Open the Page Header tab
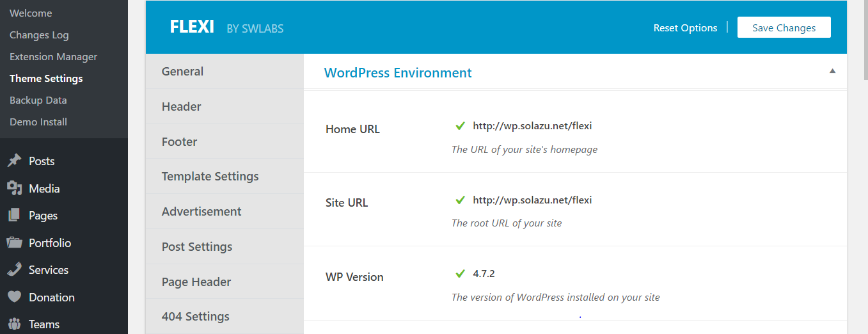 [x=225, y=282]
